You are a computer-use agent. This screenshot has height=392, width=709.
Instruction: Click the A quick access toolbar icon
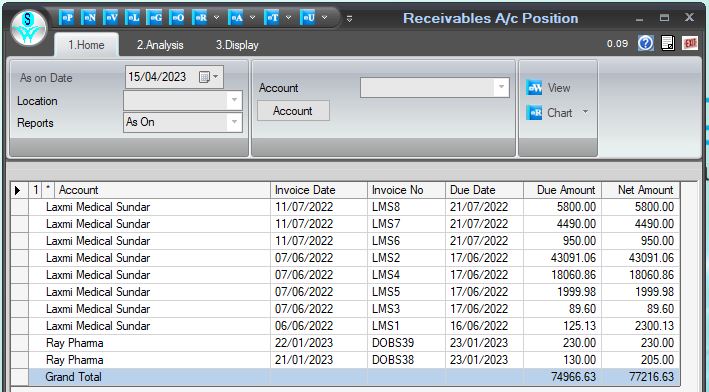coord(236,18)
